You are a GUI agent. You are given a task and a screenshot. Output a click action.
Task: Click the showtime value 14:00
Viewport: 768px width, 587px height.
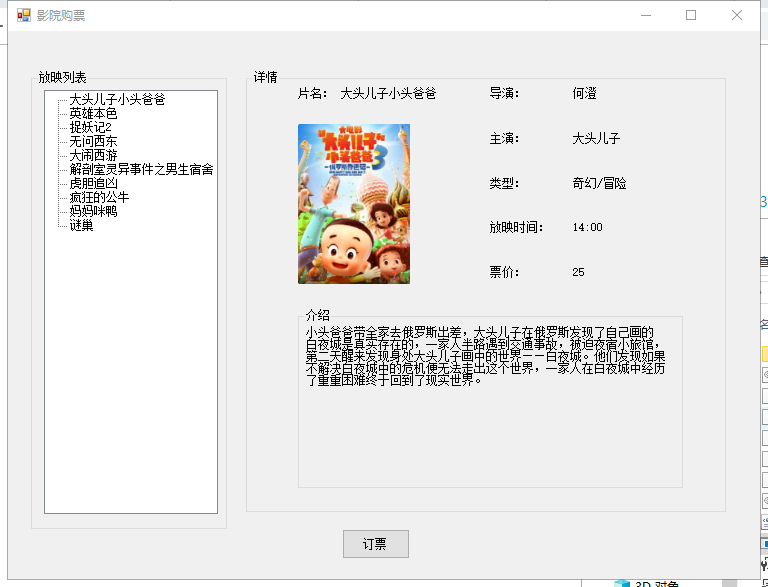click(x=587, y=227)
